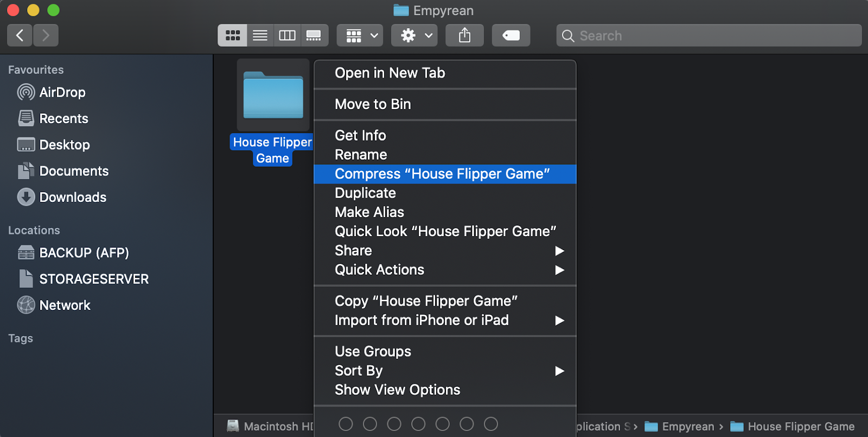Expand the Sort By submenu
The width and height of the screenshot is (868, 437).
pyautogui.click(x=445, y=371)
